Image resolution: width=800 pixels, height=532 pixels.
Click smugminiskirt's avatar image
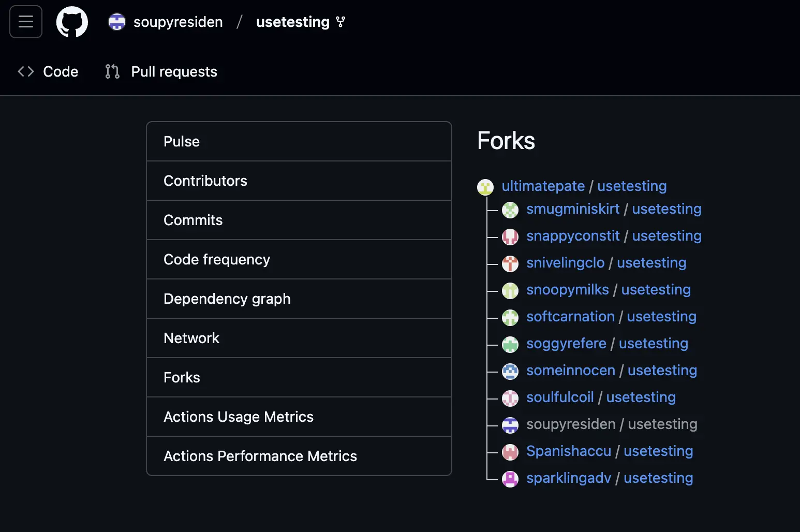pyautogui.click(x=510, y=210)
